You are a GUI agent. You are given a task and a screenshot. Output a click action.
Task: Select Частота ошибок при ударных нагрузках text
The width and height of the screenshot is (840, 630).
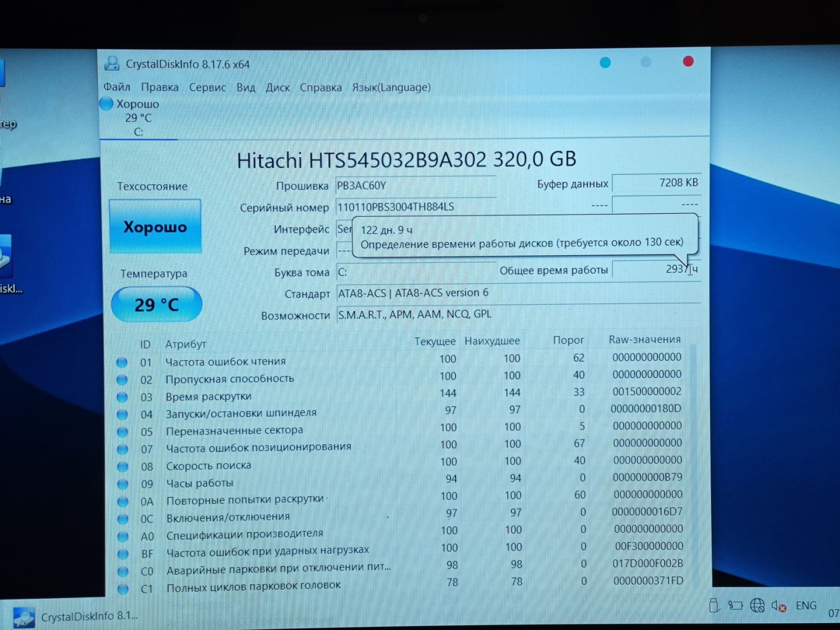pos(267,551)
